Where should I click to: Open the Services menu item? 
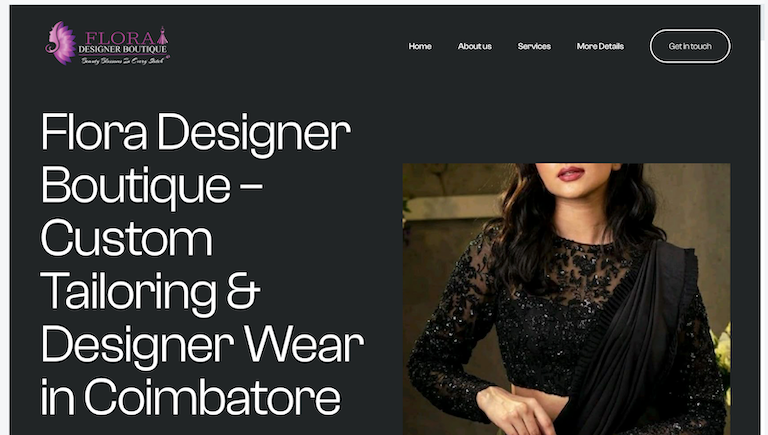point(534,46)
